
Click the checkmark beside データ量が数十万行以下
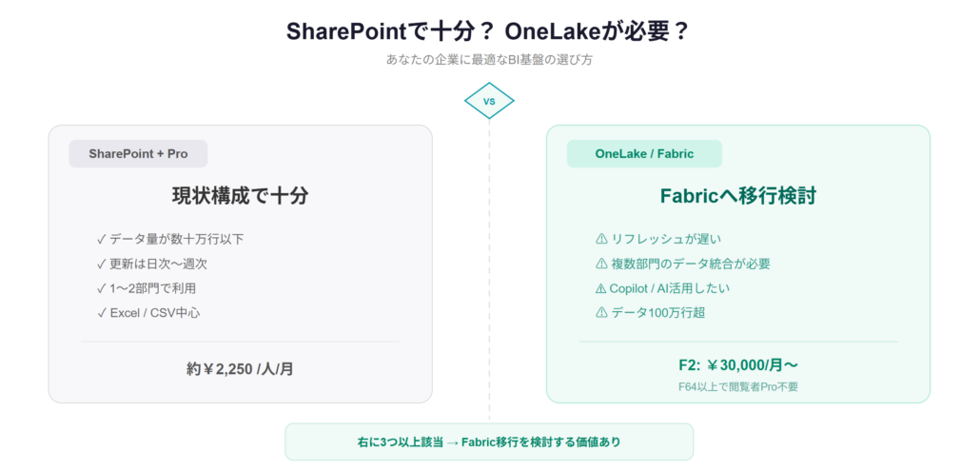(101, 239)
